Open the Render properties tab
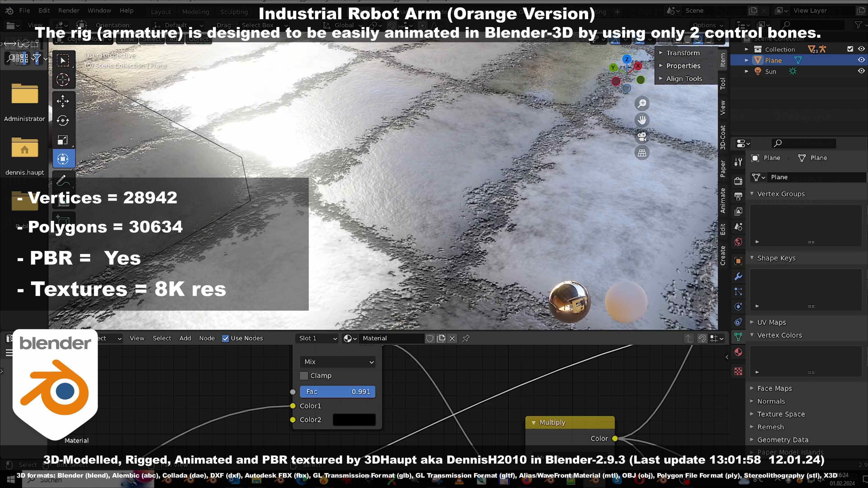Image resolution: width=868 pixels, height=488 pixels. click(x=738, y=181)
